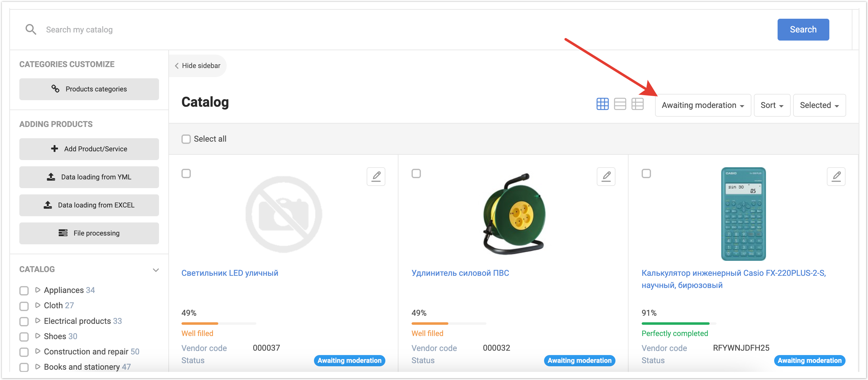This screenshot has height=380, width=868.
Task: Check the Select all checkbox
Action: pos(186,139)
